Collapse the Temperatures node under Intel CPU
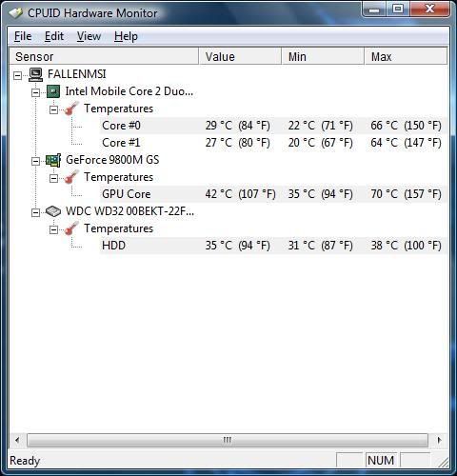 54,109
